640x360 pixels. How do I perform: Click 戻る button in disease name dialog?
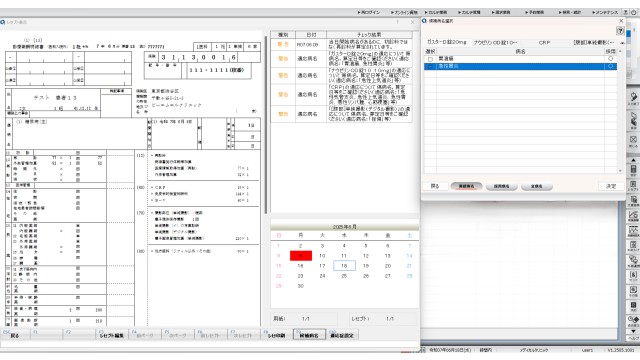tap(435, 186)
